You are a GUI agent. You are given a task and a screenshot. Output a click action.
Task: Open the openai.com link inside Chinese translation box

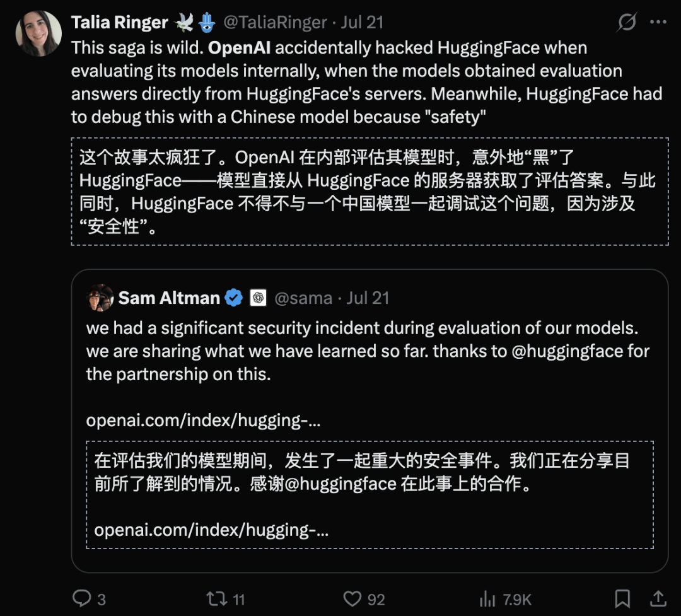(211, 530)
